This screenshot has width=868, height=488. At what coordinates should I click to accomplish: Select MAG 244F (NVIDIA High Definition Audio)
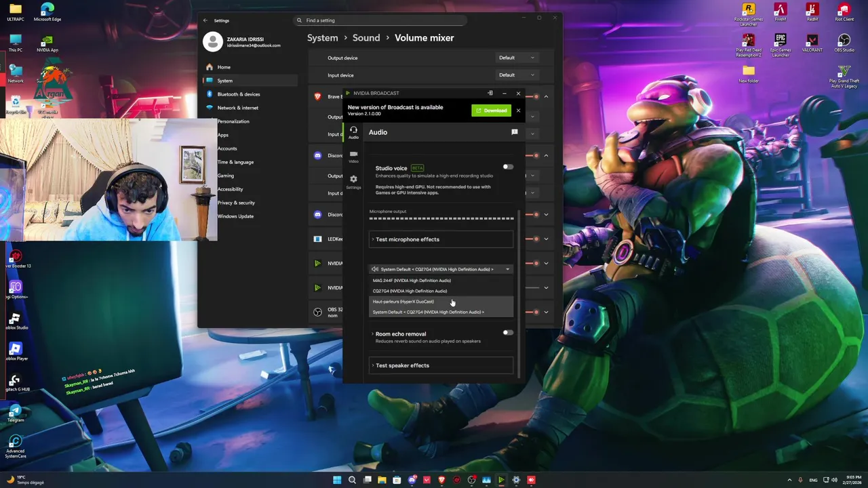point(441,281)
